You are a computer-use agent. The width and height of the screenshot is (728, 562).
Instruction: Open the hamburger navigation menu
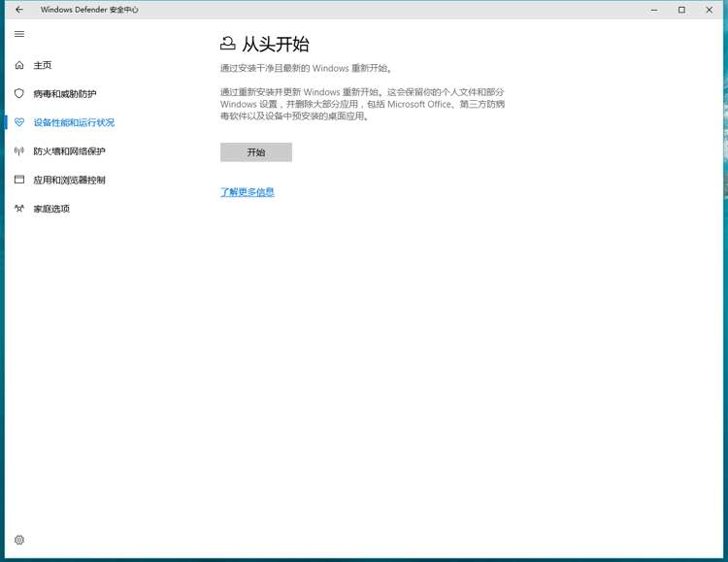pos(19,34)
